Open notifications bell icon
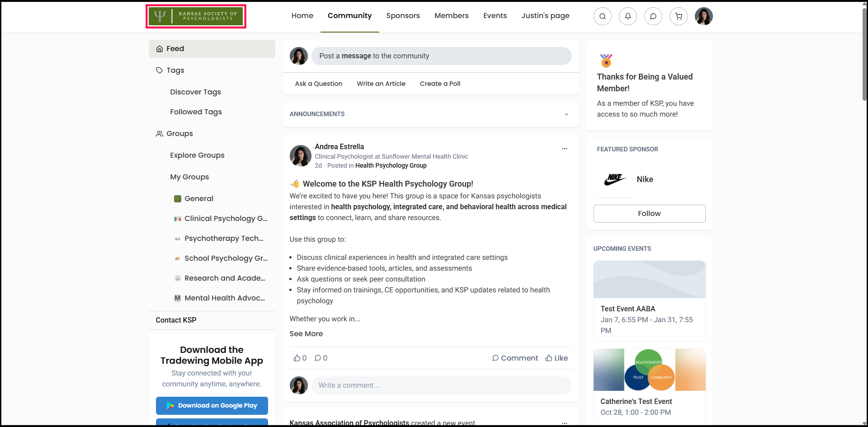 coord(627,16)
